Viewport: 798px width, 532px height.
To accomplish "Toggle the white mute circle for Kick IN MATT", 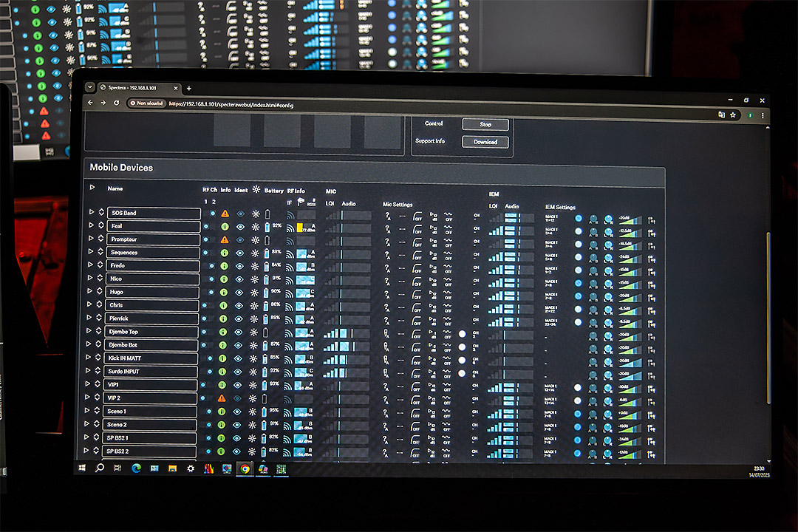I will click(x=463, y=360).
